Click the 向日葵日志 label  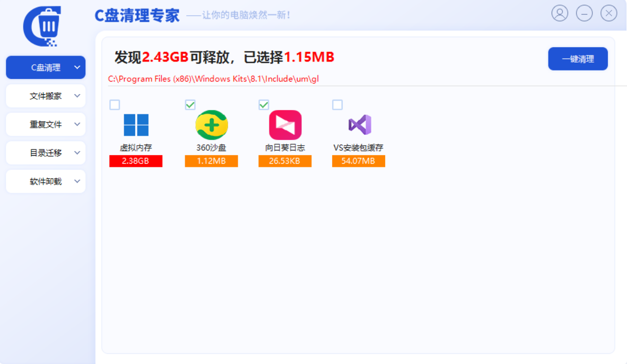click(285, 148)
